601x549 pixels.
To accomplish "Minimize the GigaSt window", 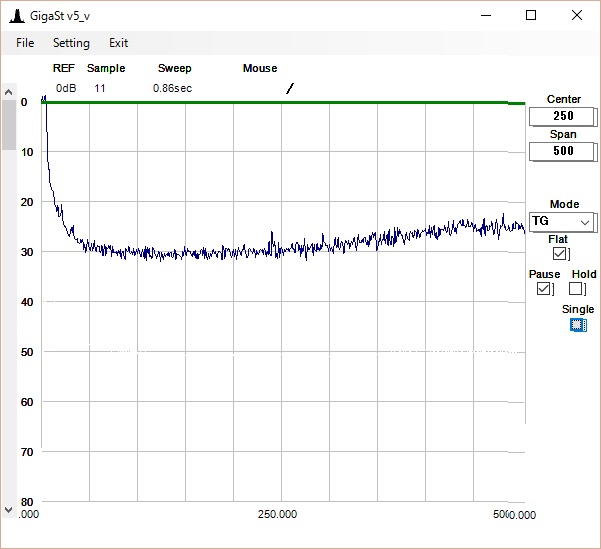I will coord(486,15).
